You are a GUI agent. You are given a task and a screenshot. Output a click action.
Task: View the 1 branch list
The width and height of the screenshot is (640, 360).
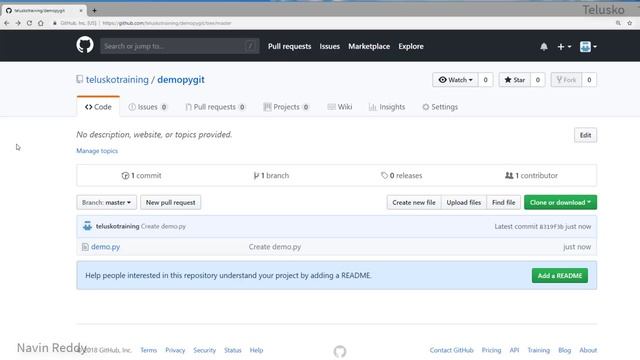coord(271,176)
